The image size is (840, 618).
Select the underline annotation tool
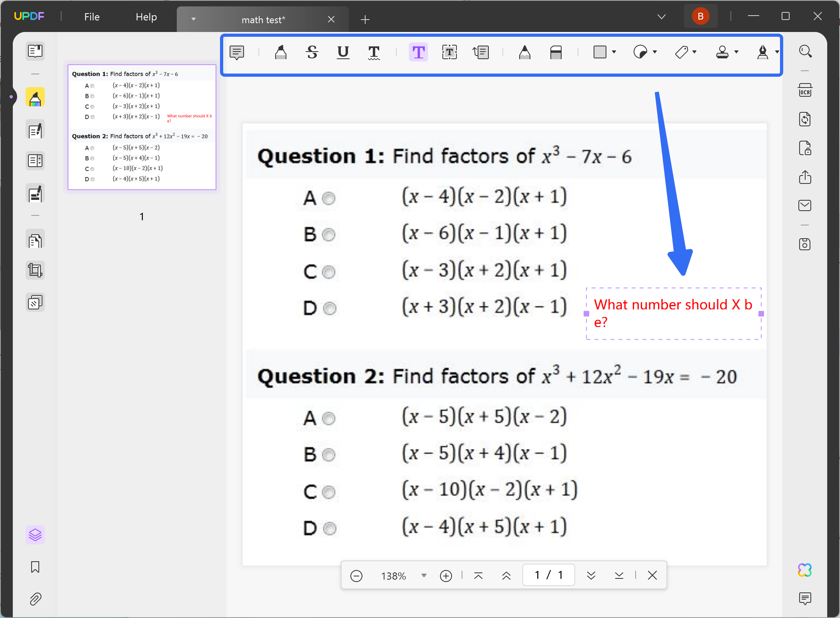[x=343, y=52]
